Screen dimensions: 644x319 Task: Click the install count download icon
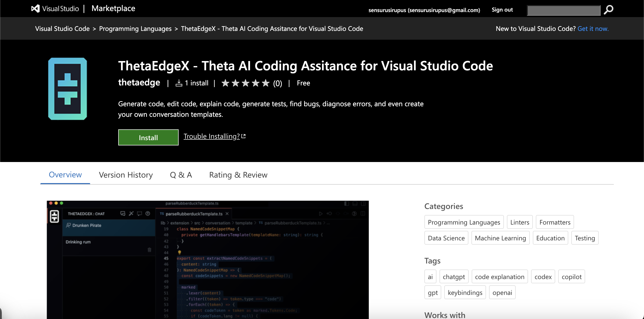coord(179,83)
